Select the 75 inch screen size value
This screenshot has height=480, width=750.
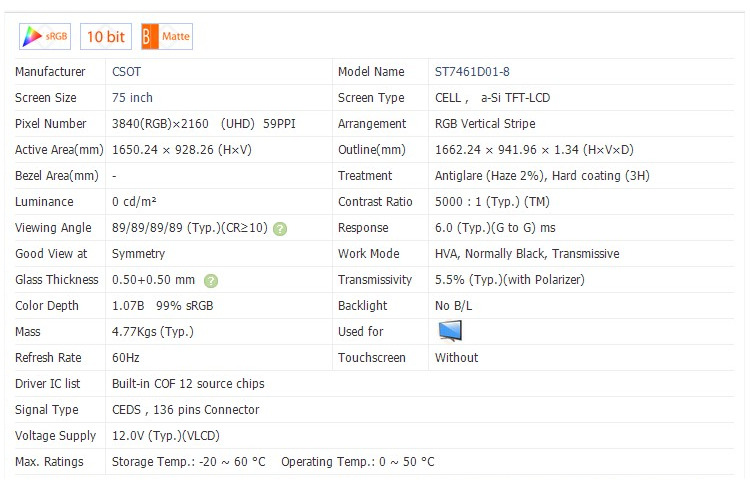pyautogui.click(x=132, y=98)
